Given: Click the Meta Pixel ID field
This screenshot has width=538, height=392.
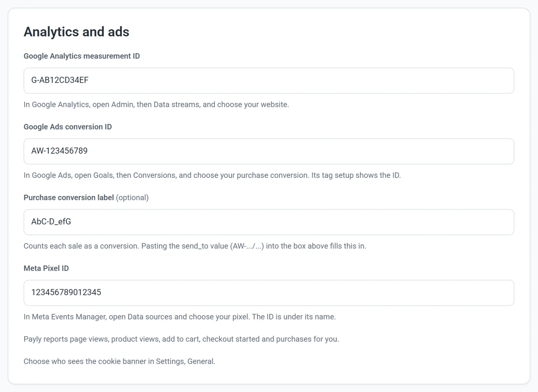Looking at the screenshot, I should [269, 293].
